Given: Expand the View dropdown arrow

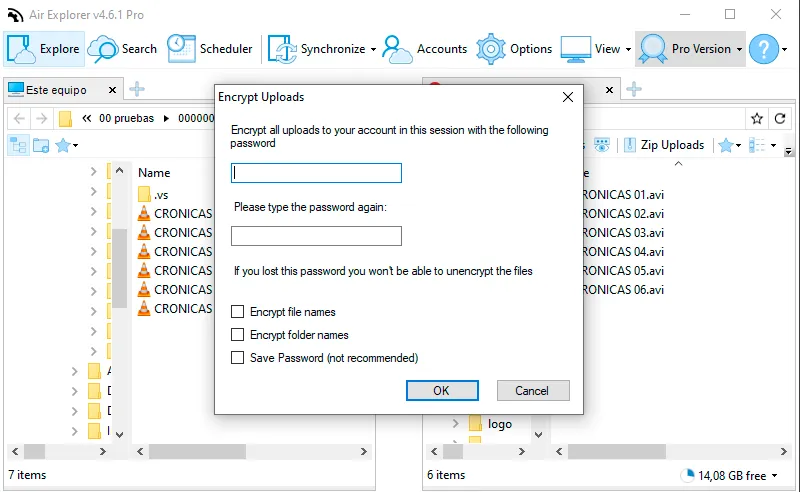Looking at the screenshot, I should pyautogui.click(x=628, y=50).
